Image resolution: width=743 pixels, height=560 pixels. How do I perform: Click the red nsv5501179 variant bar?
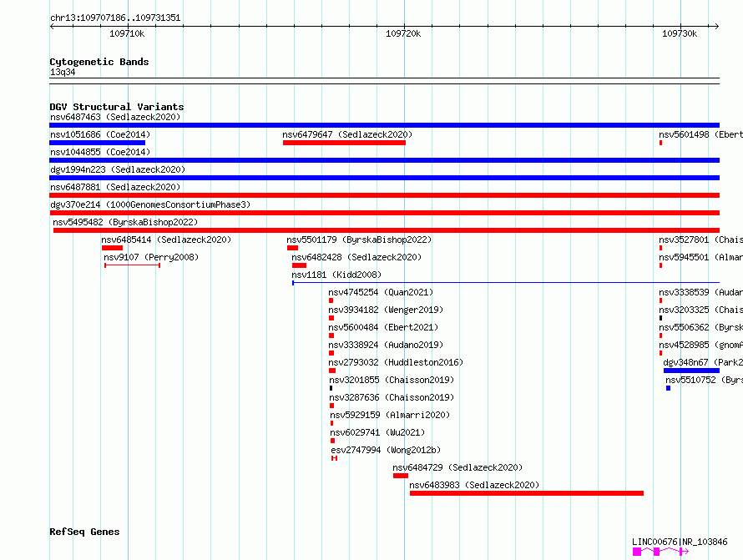click(x=292, y=248)
